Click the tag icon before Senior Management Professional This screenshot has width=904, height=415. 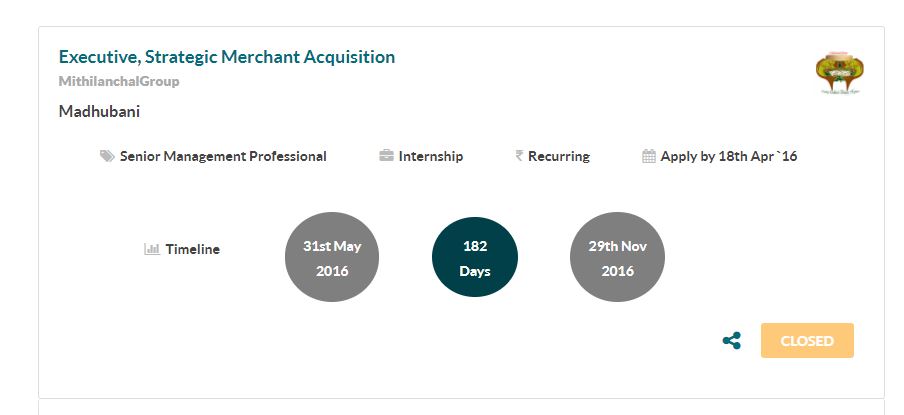click(107, 156)
